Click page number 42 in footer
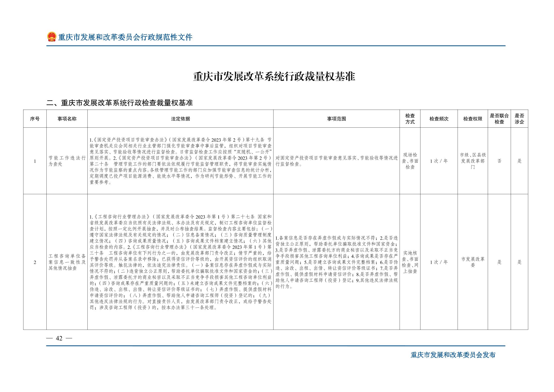 click(59, 338)
